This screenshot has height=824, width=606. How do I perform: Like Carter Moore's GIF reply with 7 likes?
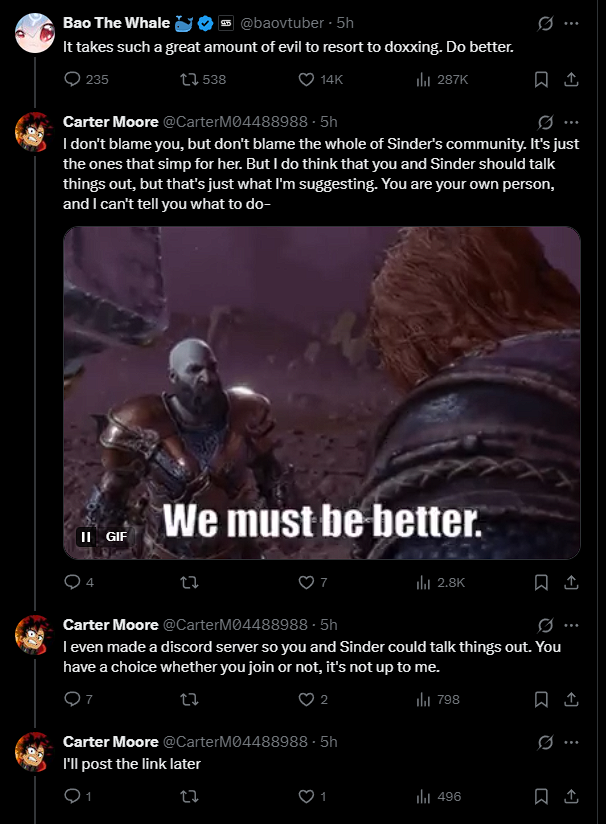(306, 582)
